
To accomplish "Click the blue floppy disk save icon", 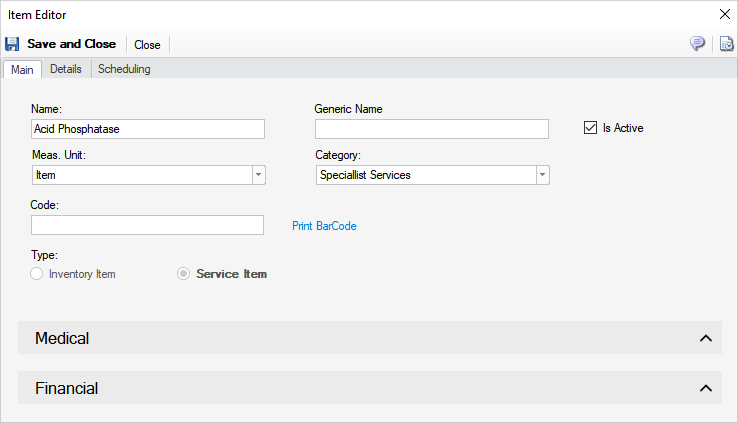I will coord(12,44).
